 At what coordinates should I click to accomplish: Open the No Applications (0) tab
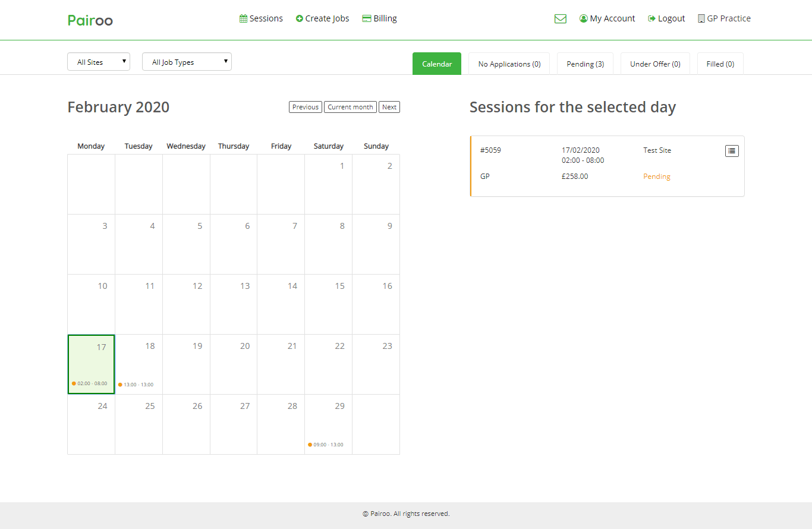pos(509,64)
